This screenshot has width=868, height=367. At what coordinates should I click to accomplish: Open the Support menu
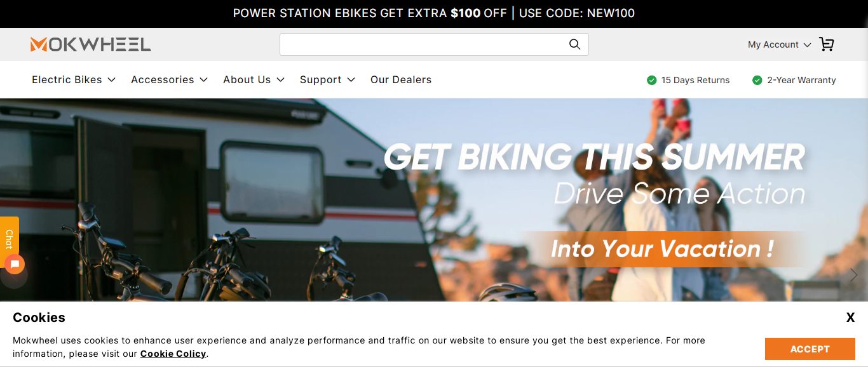327,80
